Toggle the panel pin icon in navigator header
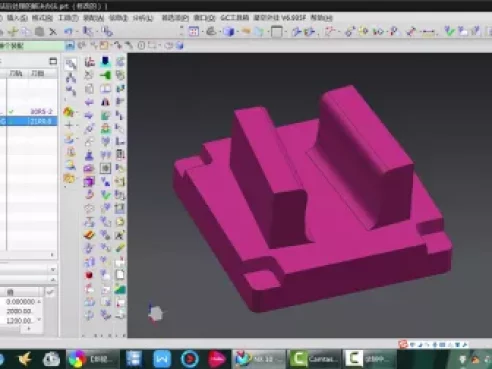The height and width of the screenshot is (369, 492). click(x=53, y=61)
